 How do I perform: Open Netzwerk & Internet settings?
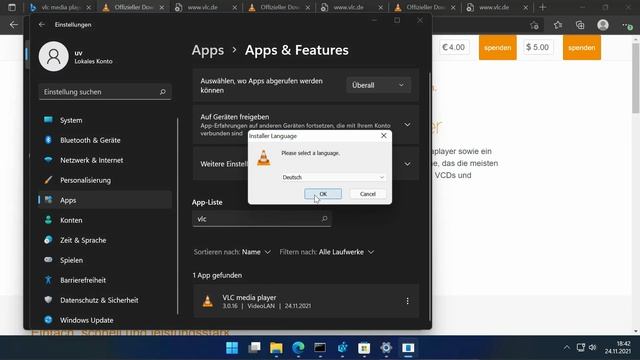click(x=104, y=160)
